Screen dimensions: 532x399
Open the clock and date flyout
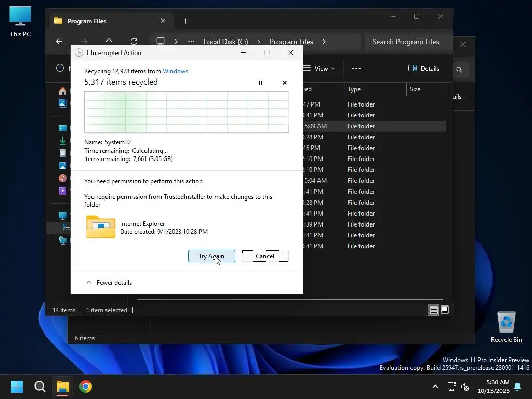pos(494,387)
